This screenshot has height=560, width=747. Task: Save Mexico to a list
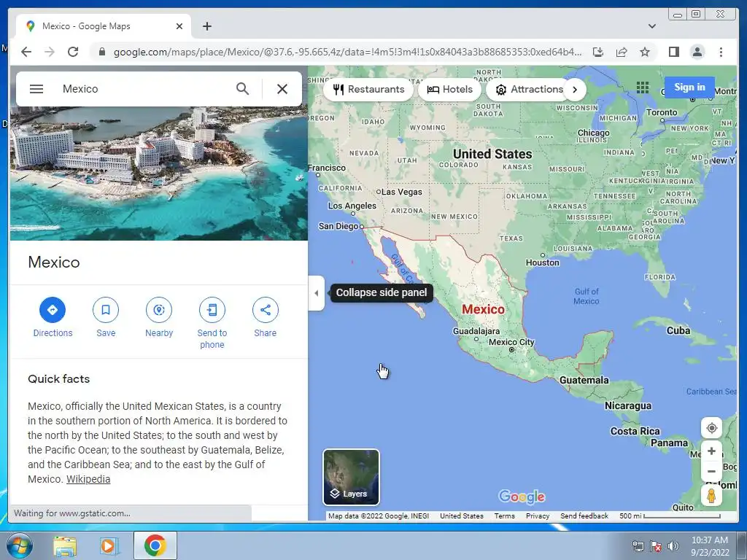tap(106, 317)
